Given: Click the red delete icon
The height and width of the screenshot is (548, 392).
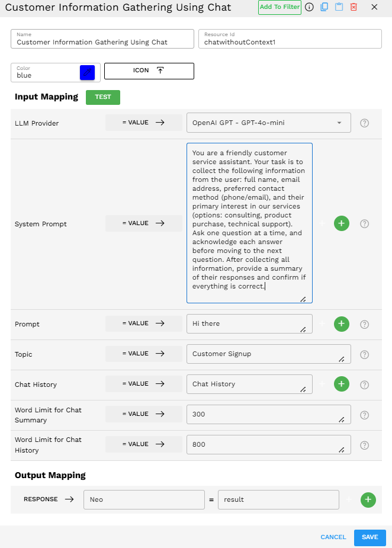Looking at the screenshot, I should tap(354, 7).
